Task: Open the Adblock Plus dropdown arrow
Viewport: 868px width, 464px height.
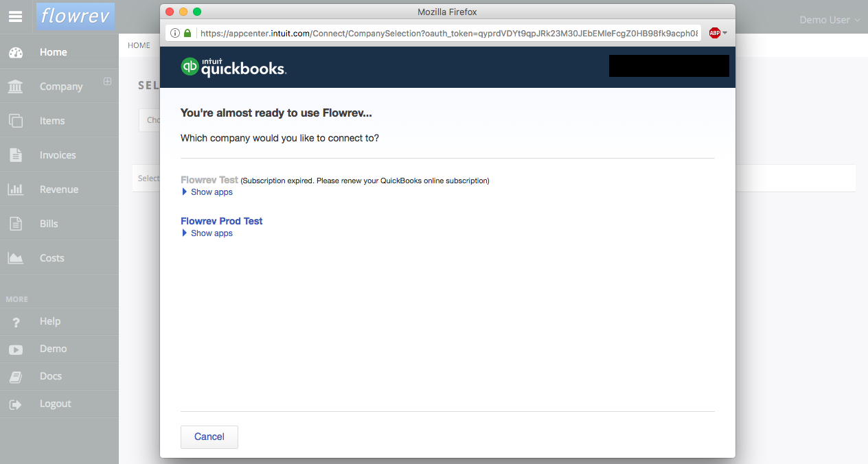Action: tap(724, 33)
